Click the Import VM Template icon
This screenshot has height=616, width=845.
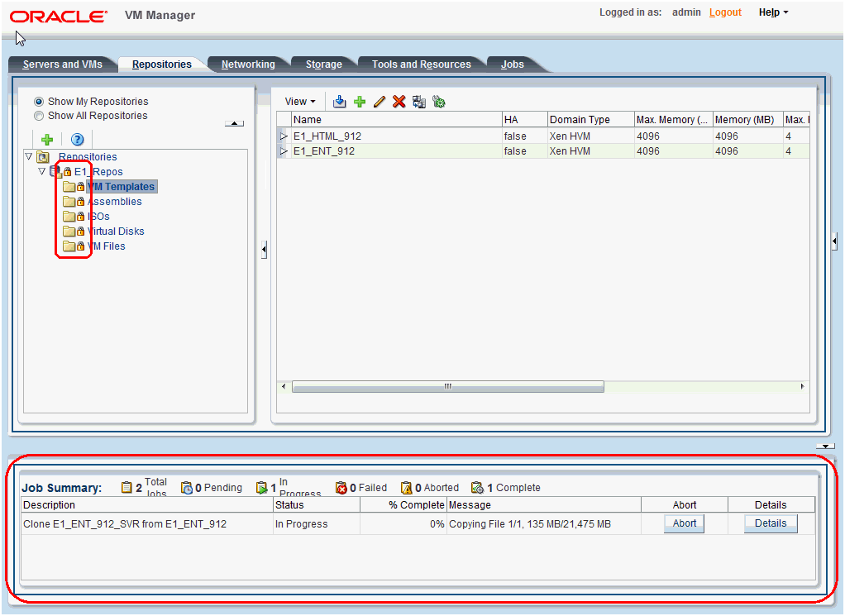point(339,102)
